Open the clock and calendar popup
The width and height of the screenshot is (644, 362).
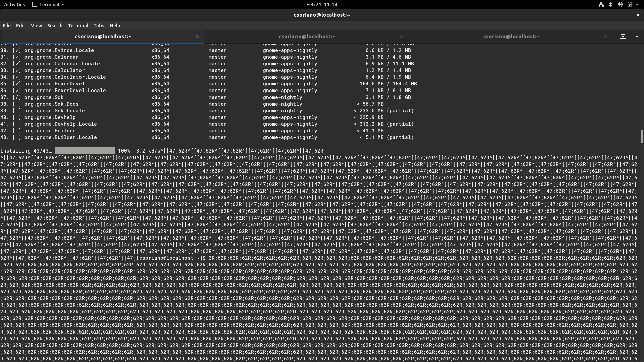click(322, 4)
